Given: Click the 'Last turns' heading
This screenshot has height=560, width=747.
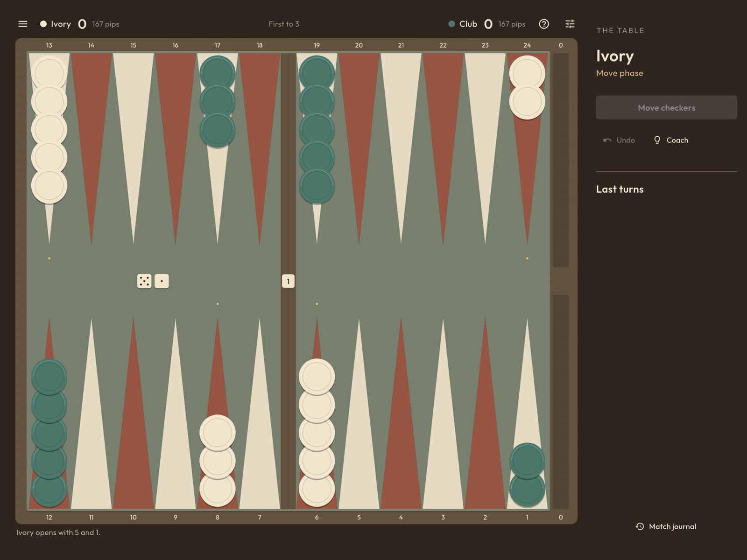Looking at the screenshot, I should click(620, 189).
